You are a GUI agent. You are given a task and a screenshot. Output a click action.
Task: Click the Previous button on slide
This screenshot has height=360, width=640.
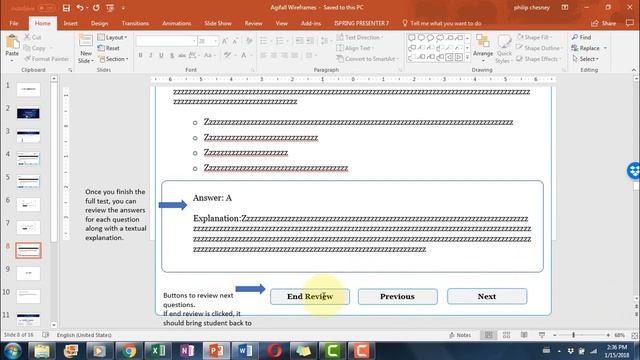pyautogui.click(x=398, y=296)
